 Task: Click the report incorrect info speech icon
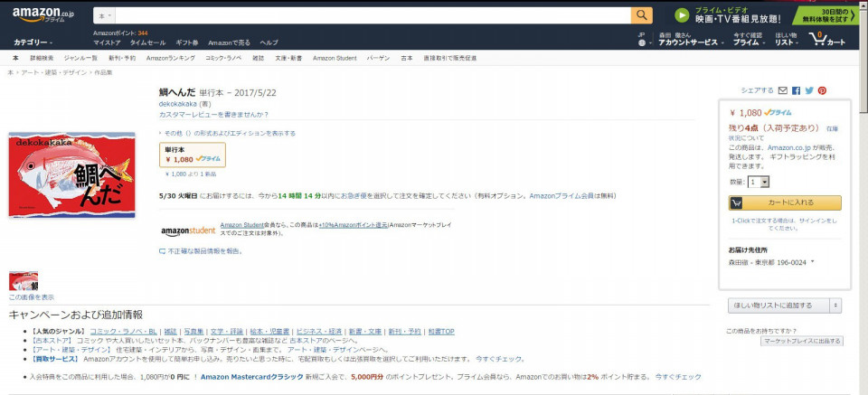click(x=162, y=251)
